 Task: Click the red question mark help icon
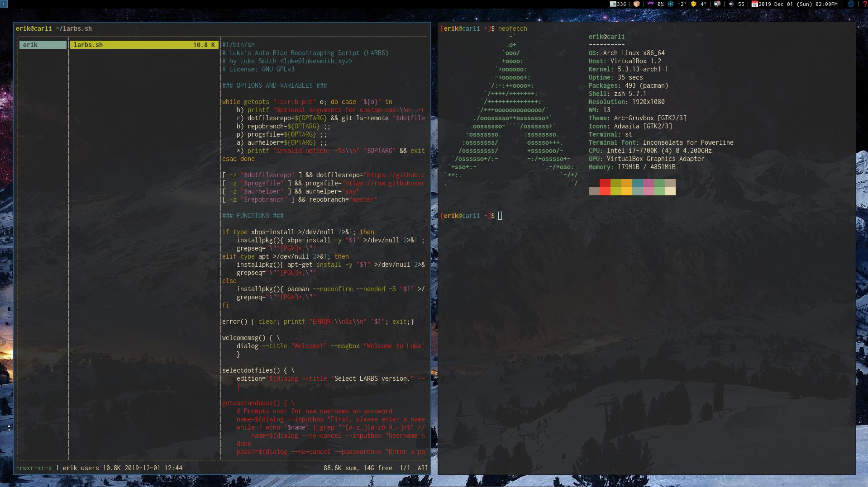click(x=864, y=4)
